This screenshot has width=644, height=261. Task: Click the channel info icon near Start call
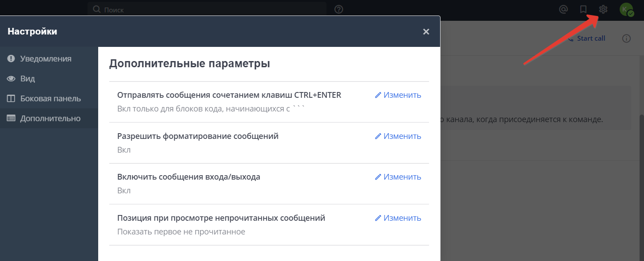[x=626, y=38]
